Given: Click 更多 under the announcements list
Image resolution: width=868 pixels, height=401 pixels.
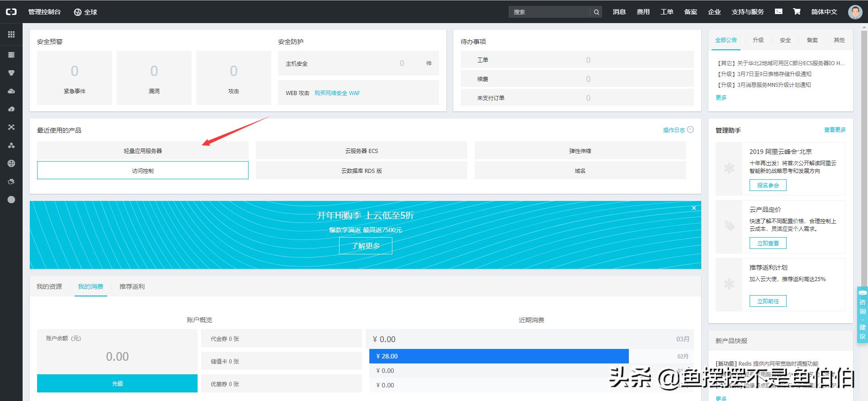Looking at the screenshot, I should [721, 97].
